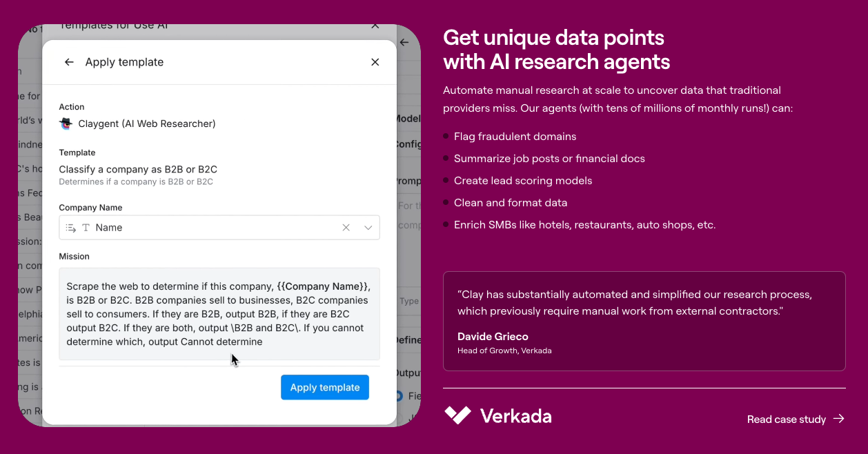This screenshot has width=868, height=454.
Task: Select the radio button beside the Apply template button
Action: point(399,396)
